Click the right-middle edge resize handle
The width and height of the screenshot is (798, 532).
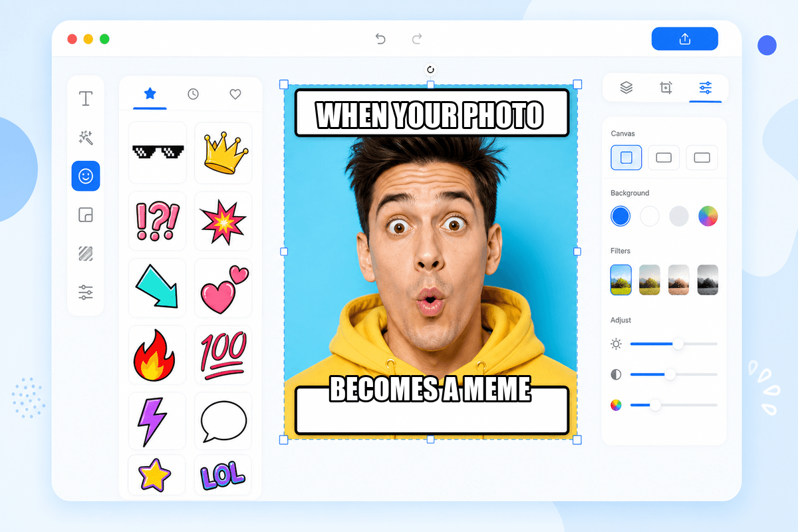pyautogui.click(x=577, y=251)
